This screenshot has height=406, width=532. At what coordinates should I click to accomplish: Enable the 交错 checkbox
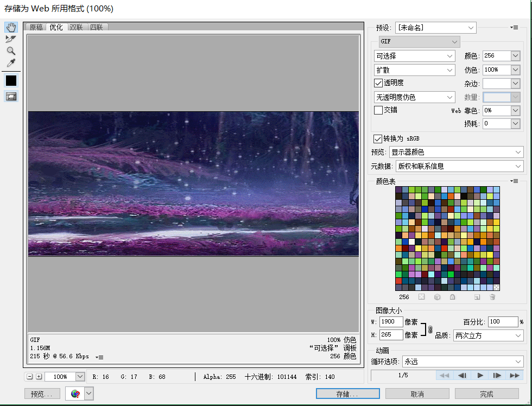378,110
